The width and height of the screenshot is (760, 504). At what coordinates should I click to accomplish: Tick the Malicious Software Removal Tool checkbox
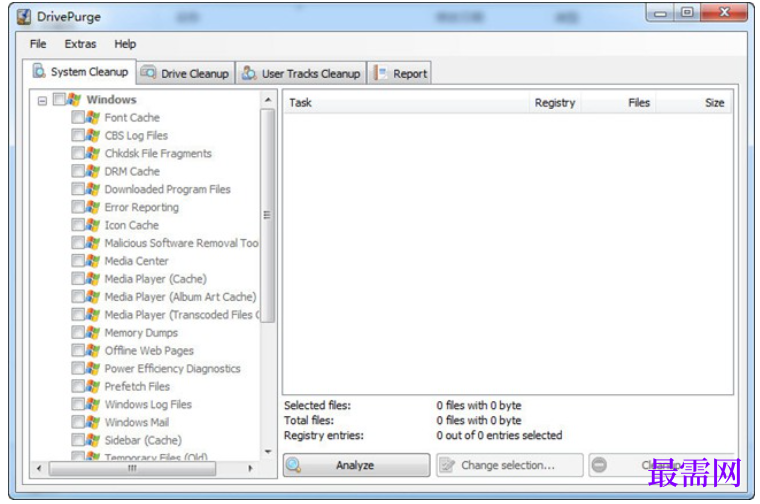(x=78, y=243)
